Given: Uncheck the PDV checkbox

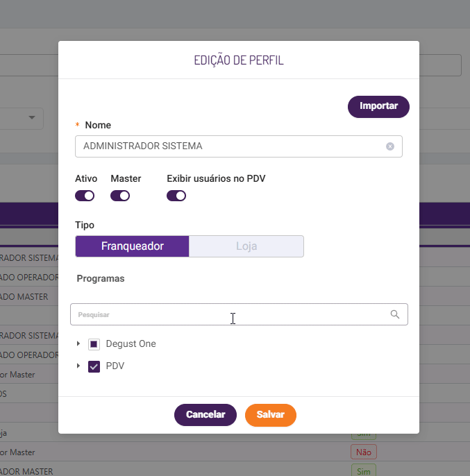Looking at the screenshot, I should pos(94,366).
